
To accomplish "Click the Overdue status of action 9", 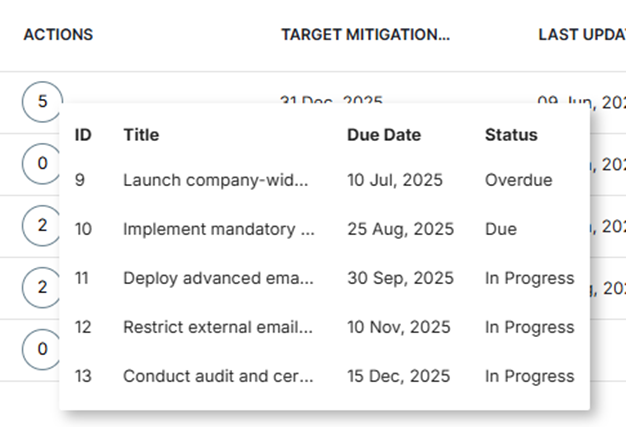I will (x=519, y=180).
